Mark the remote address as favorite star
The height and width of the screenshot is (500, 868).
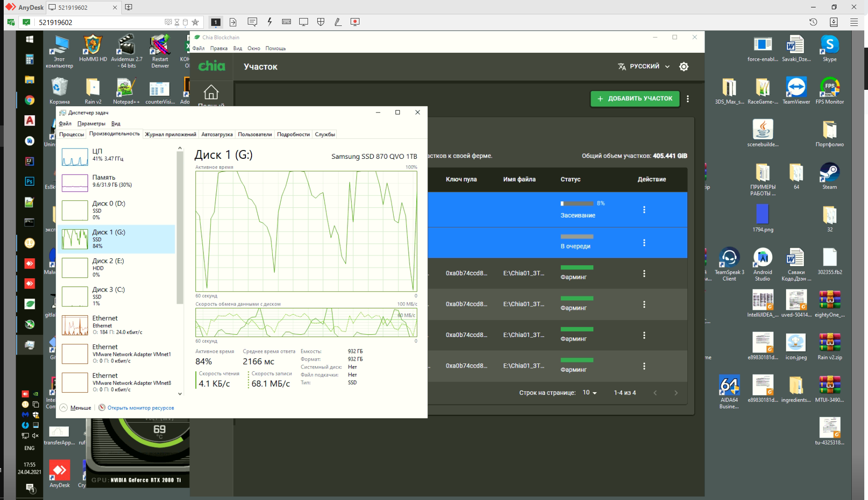click(x=195, y=22)
